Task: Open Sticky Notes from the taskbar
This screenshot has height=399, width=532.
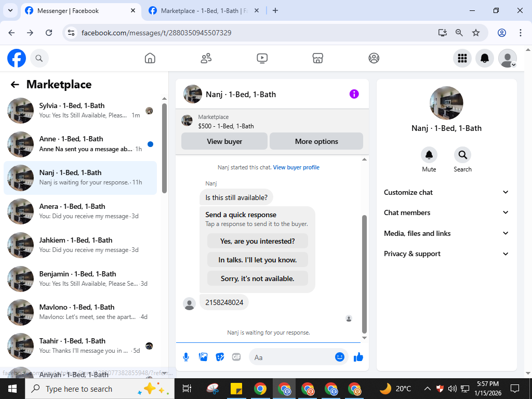Action: pos(236,389)
